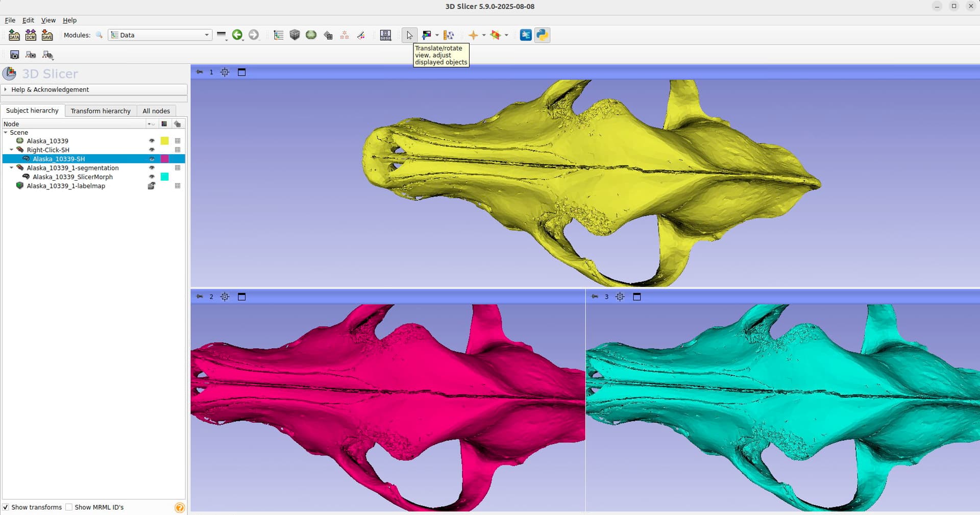Open the Markups module toolbar icon
The height and width of the screenshot is (515, 980).
pyautogui.click(x=345, y=35)
